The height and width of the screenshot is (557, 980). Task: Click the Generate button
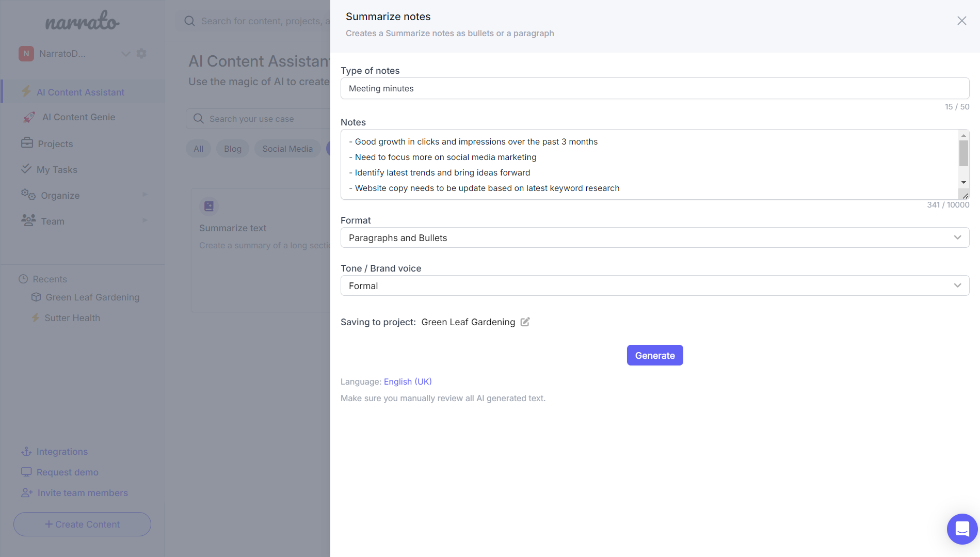click(655, 355)
